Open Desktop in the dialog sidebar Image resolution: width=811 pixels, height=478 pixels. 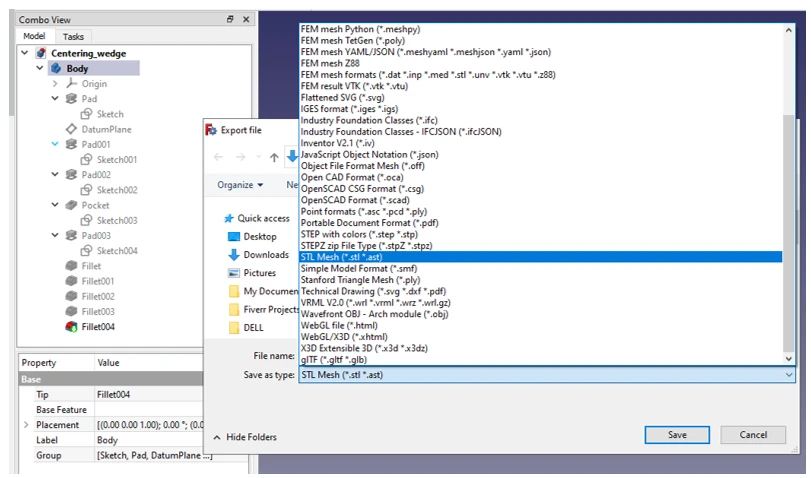pos(260,236)
